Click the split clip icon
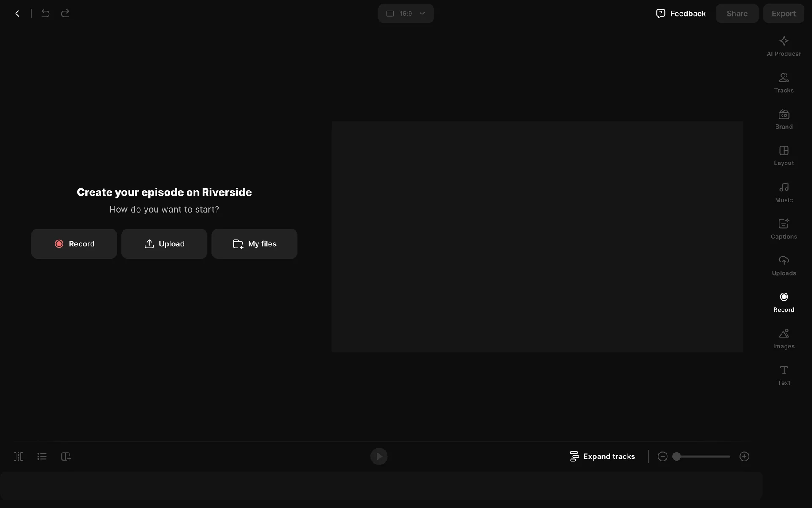This screenshot has width=812, height=508. 18,456
